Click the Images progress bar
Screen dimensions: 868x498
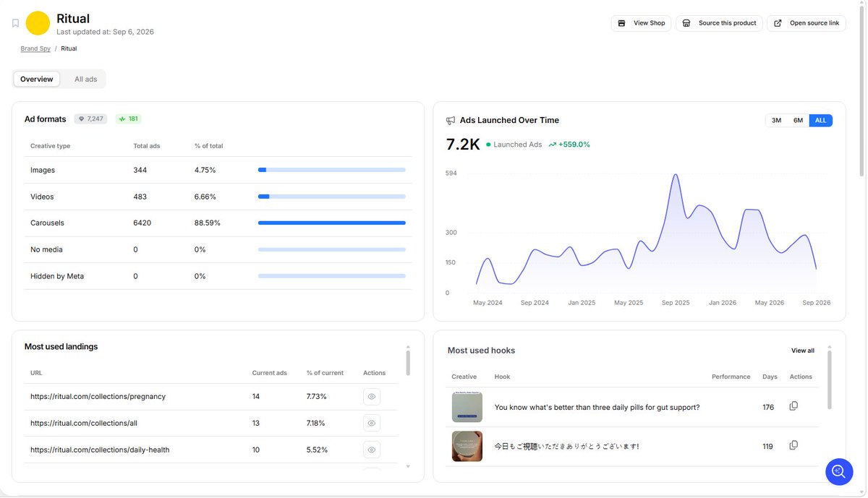pos(332,170)
